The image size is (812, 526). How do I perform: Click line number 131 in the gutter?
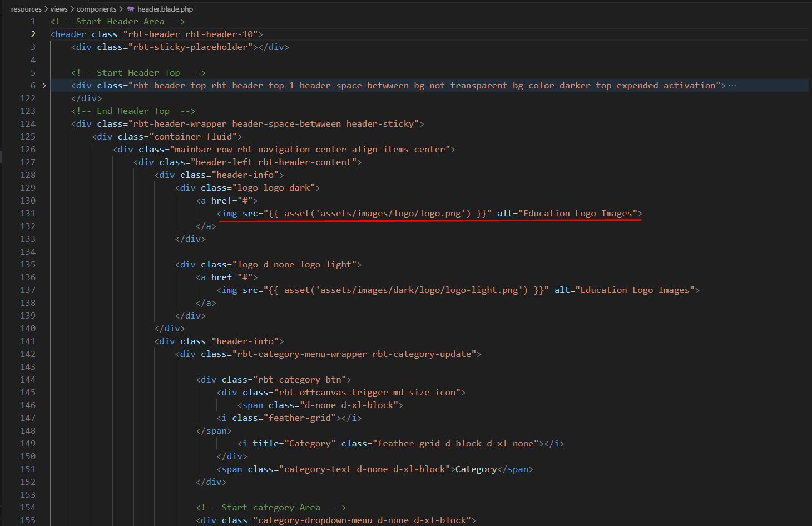click(28, 214)
